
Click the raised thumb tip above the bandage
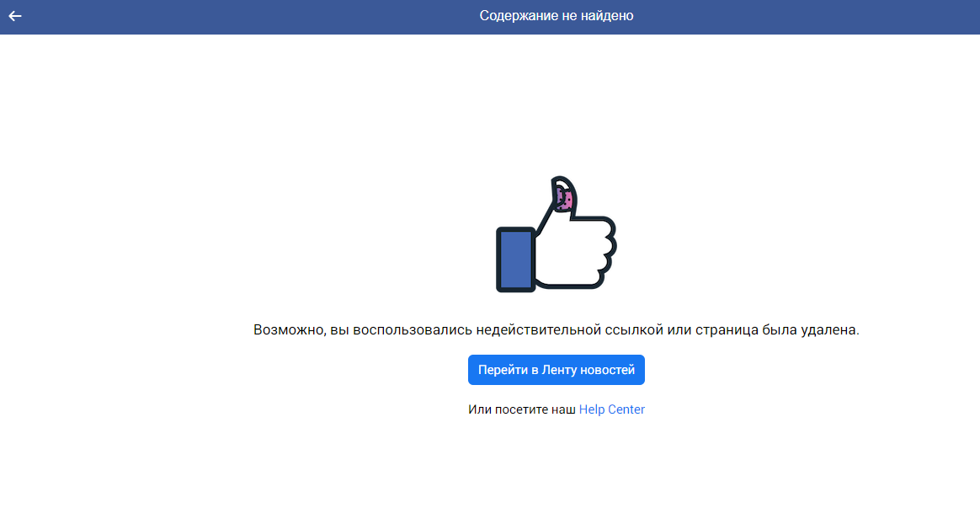562,183
